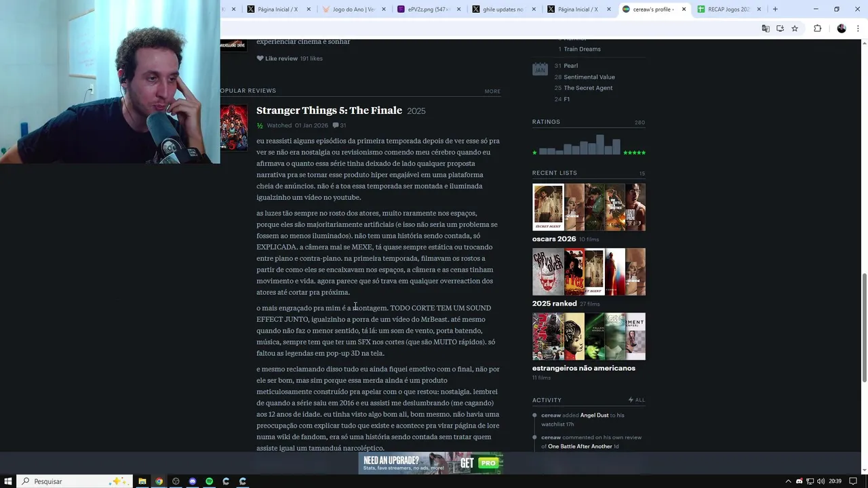
Task: Open Angel Dust from activity feed
Action: (594, 415)
